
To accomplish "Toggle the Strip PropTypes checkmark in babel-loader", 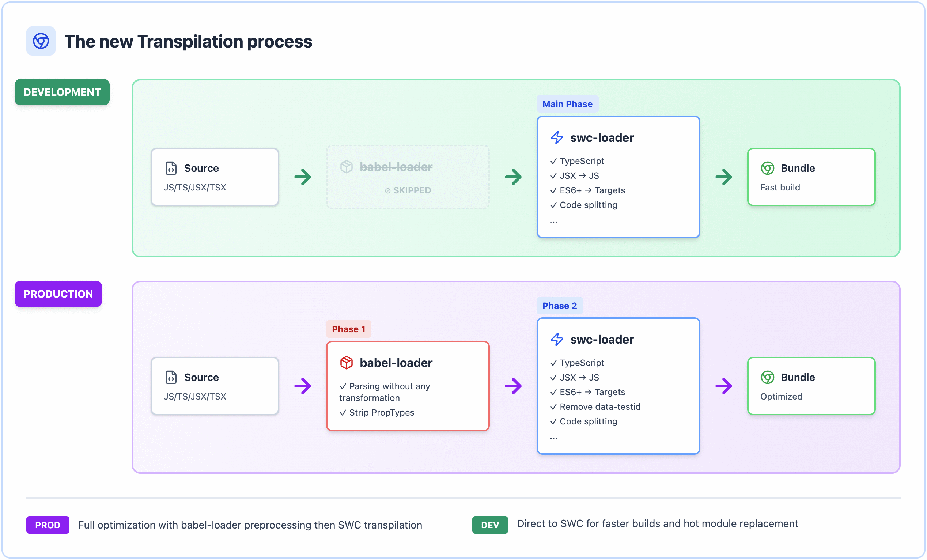I will [x=343, y=413].
